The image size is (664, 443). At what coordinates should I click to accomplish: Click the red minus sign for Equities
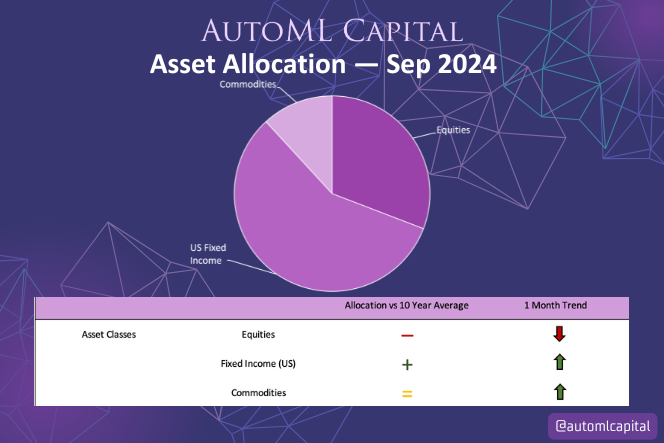[x=407, y=335]
